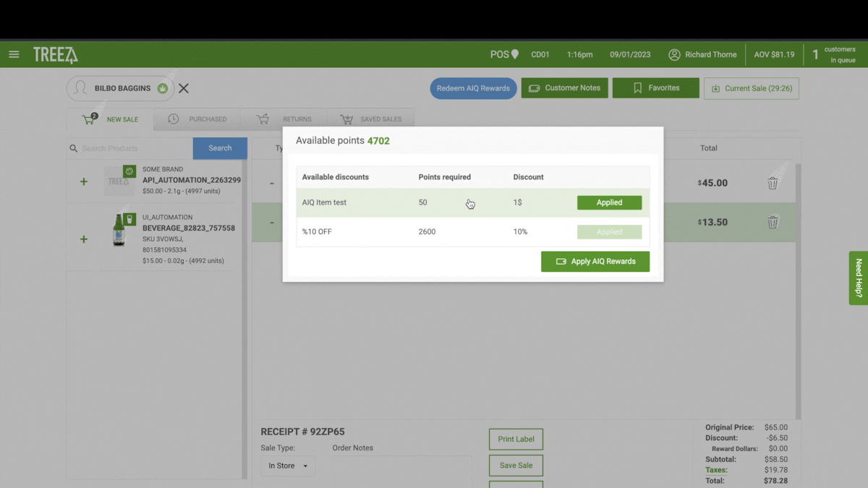This screenshot has height=488, width=868.
Task: Select the RETURNS tab
Action: (295, 119)
